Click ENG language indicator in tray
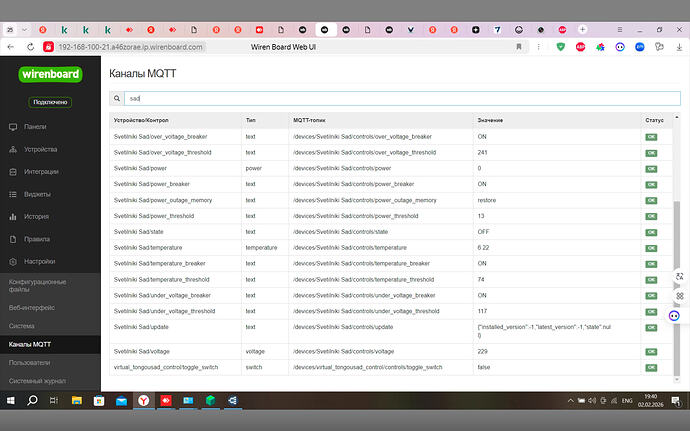Image resolution: width=690 pixels, height=431 pixels. click(627, 401)
